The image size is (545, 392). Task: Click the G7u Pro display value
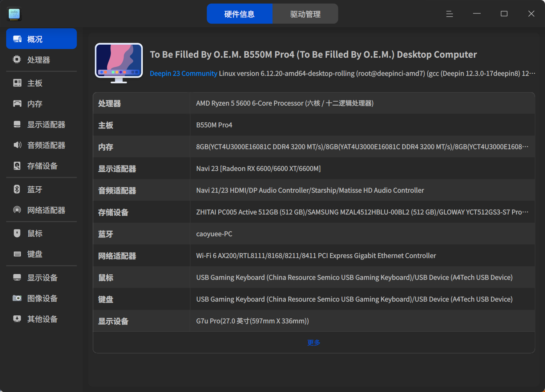pos(253,321)
